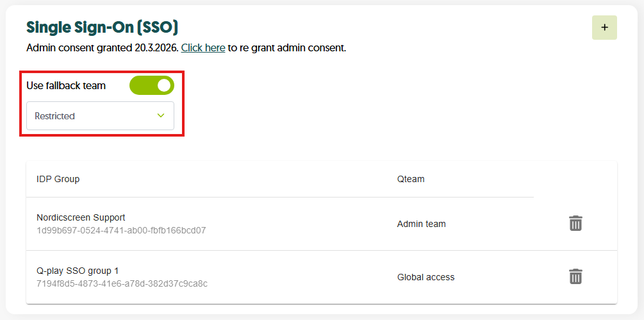Viewport: 644px width, 320px height.
Task: Click the 'Click here' admin consent link
Action: click(203, 48)
